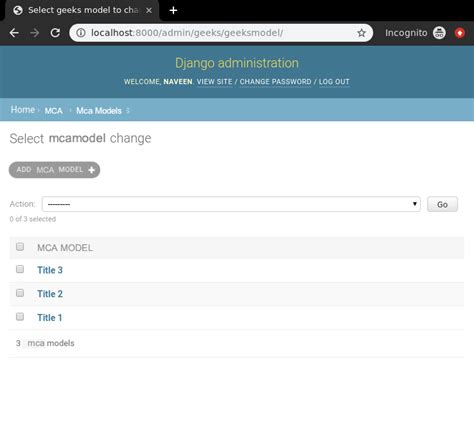The height and width of the screenshot is (434, 474).
Task: Click the MCA breadcrumb link
Action: [x=53, y=111]
